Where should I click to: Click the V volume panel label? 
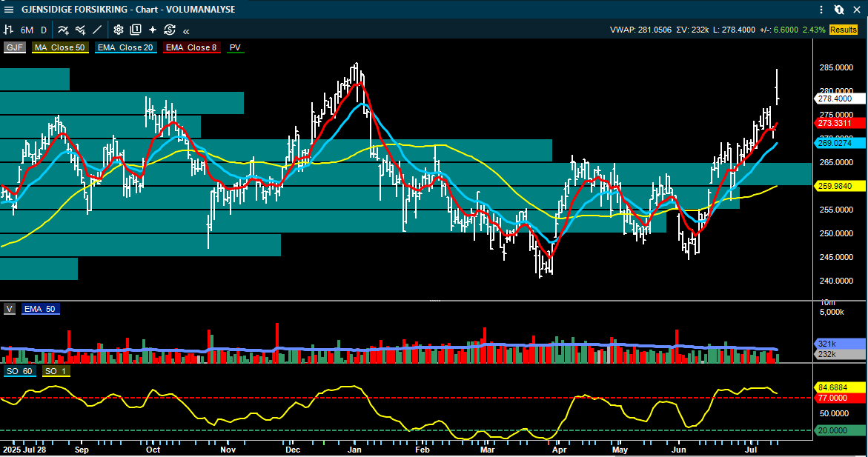[x=10, y=310]
